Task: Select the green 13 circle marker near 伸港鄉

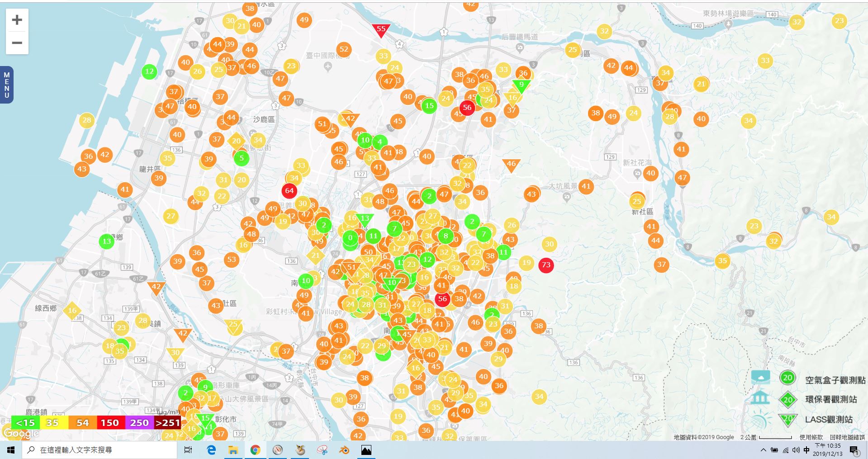Action: (x=107, y=241)
